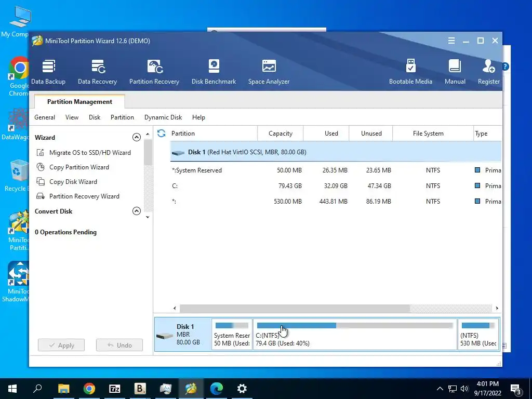Click the refresh icon beside the Partition column
Image resolution: width=532 pixels, height=399 pixels.
click(161, 134)
